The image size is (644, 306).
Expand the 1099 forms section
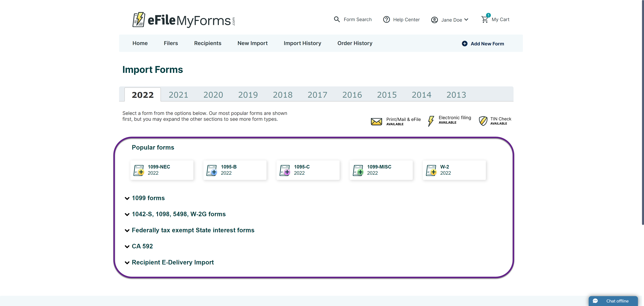tap(148, 198)
